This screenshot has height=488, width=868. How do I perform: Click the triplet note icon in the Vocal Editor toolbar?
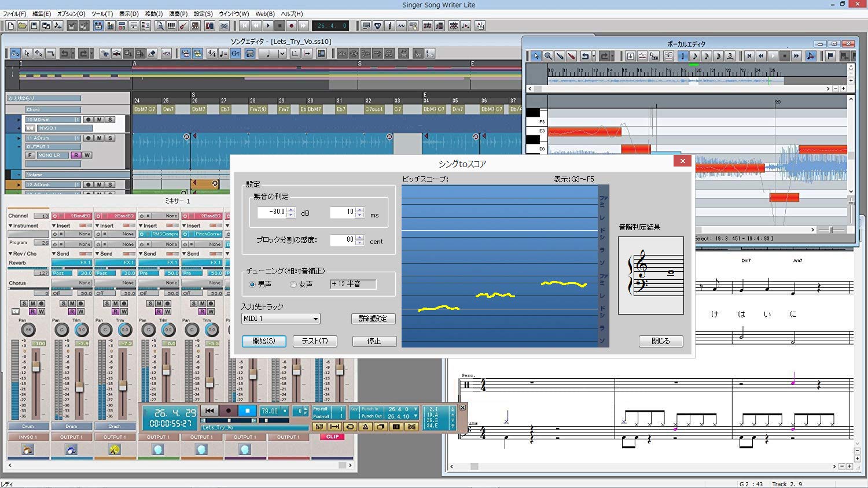[730, 56]
